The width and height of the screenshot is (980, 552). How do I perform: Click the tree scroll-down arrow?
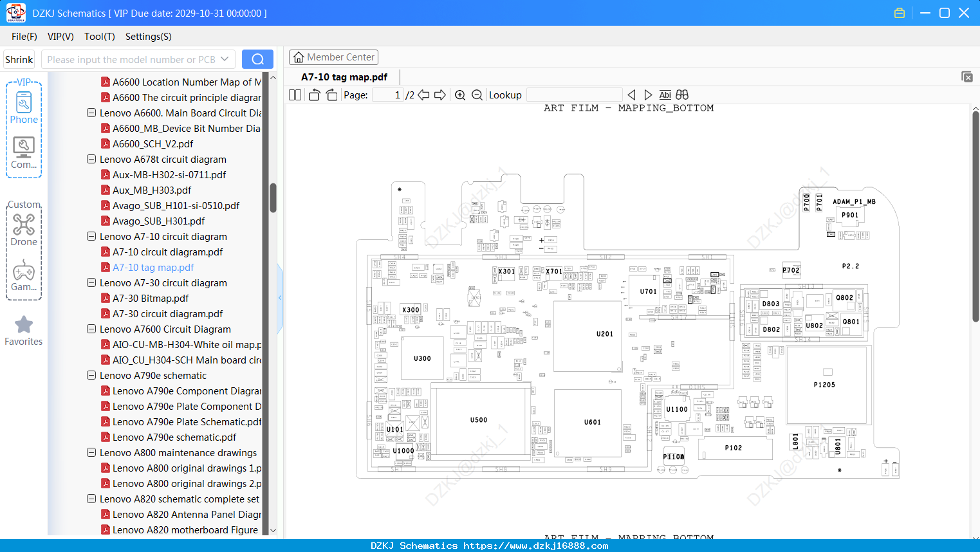tap(273, 530)
